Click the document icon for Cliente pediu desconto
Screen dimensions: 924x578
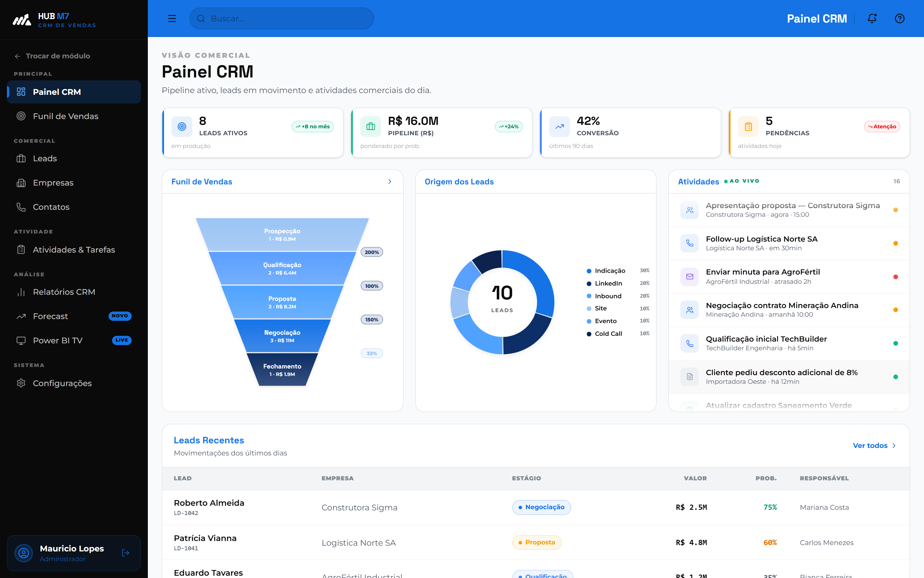[x=690, y=377]
